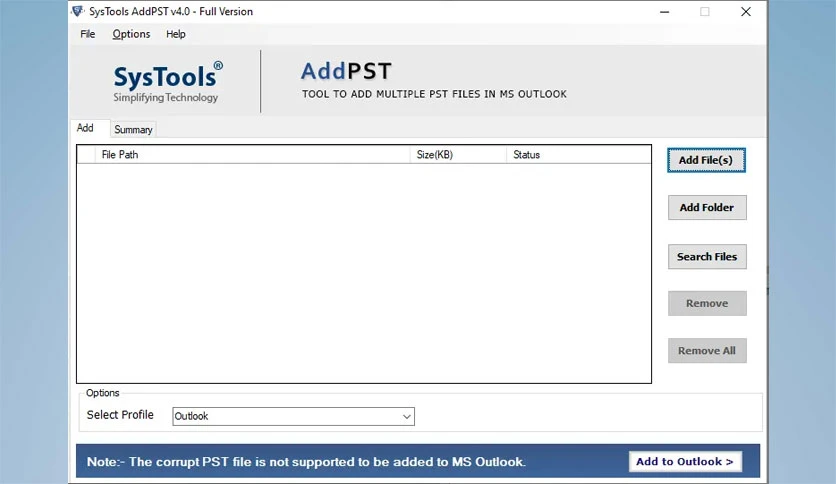Click the Select Profile label

tap(120, 415)
